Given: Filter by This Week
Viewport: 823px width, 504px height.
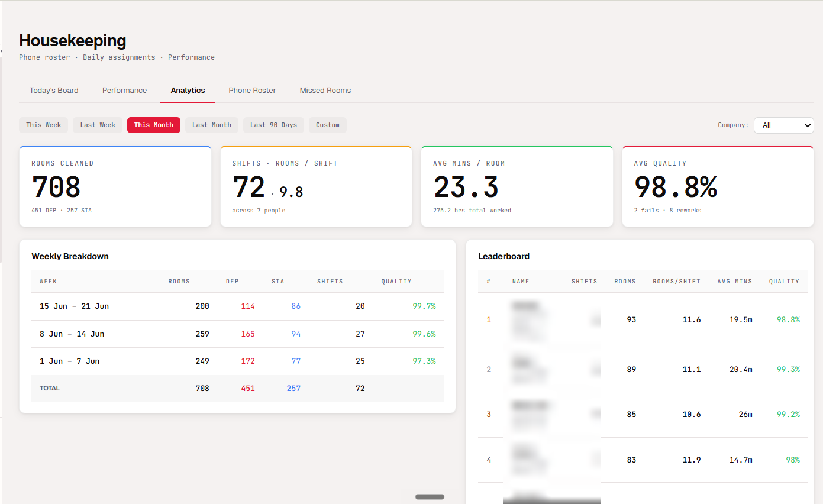Looking at the screenshot, I should (x=44, y=125).
